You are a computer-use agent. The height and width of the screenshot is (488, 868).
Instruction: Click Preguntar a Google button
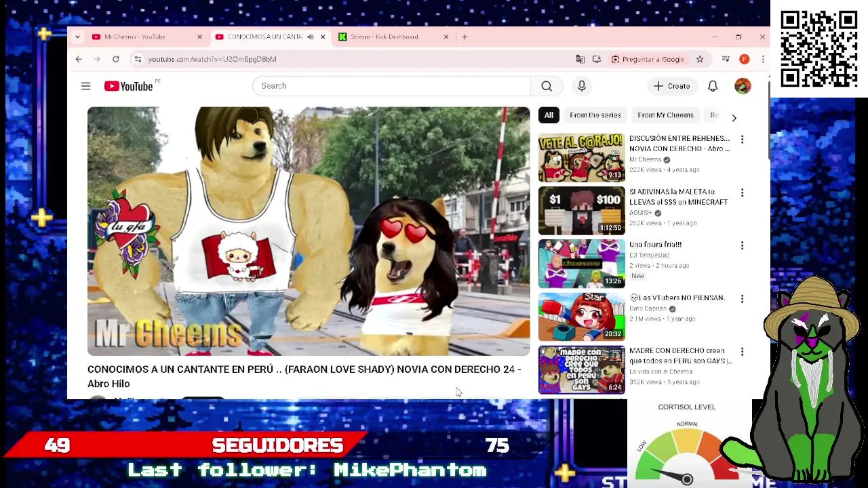click(x=648, y=59)
